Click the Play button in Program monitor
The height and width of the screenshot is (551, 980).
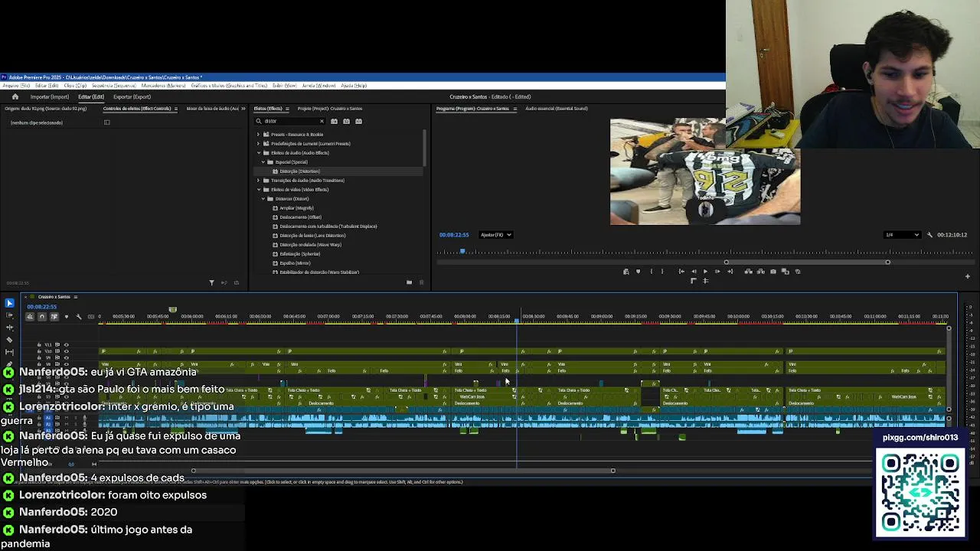coord(705,272)
